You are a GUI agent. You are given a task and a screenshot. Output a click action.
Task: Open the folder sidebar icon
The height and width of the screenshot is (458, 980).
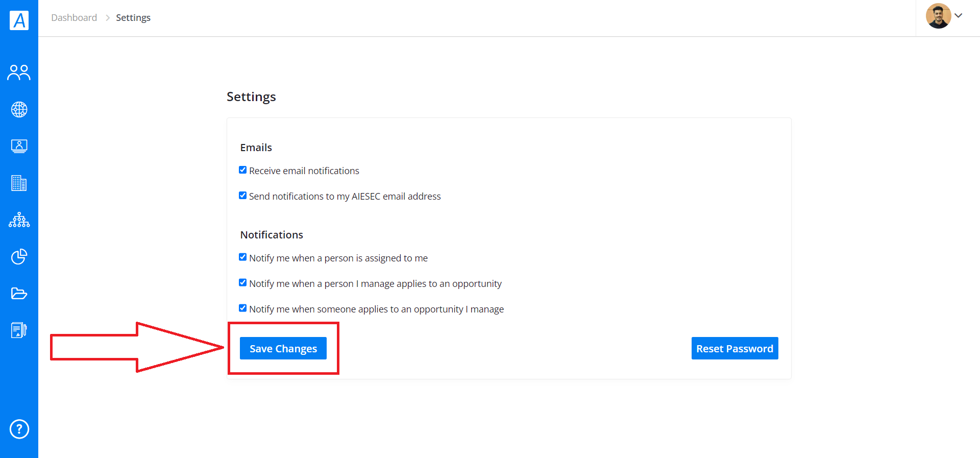point(19,293)
